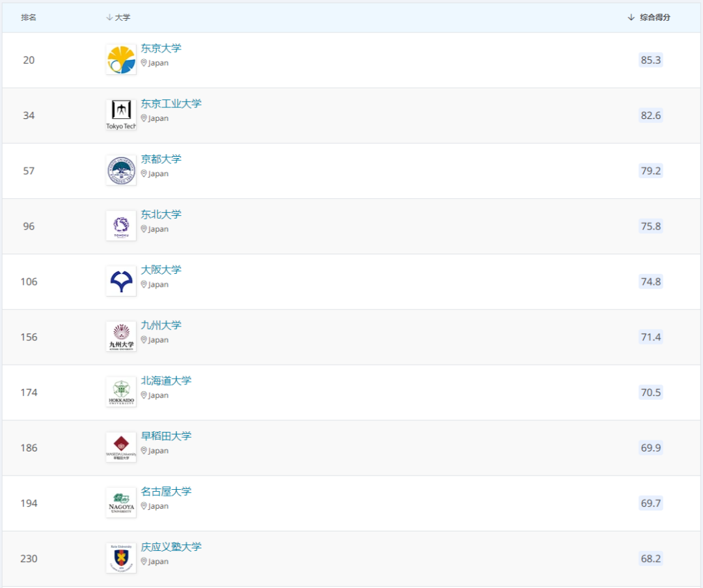Image resolution: width=703 pixels, height=588 pixels.
Task: Click the score 82.6
Action: 650,115
